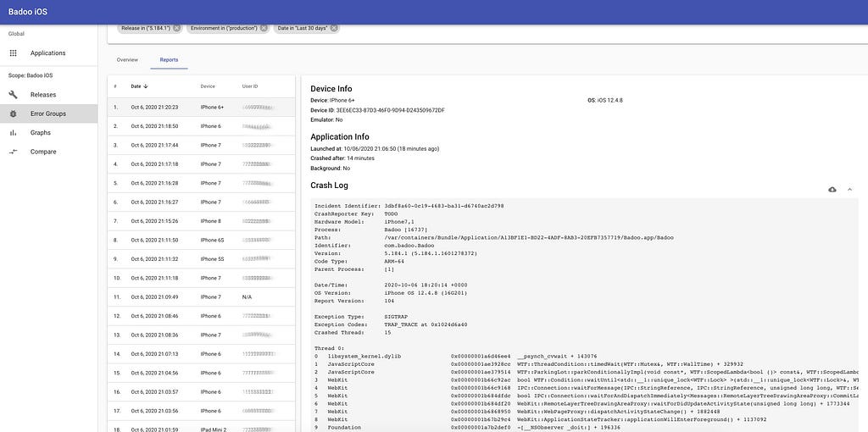Remove the Date "Last 30 days" filter chip

point(334,28)
